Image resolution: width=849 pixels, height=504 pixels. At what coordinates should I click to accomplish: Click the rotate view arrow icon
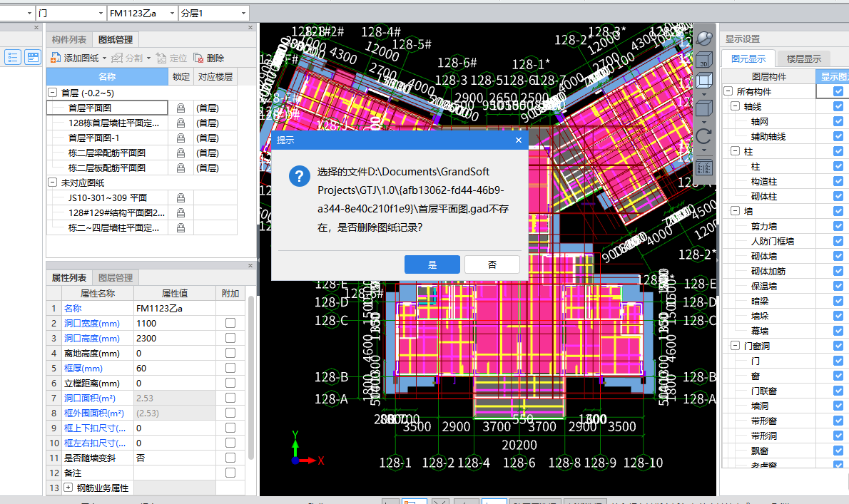click(704, 136)
